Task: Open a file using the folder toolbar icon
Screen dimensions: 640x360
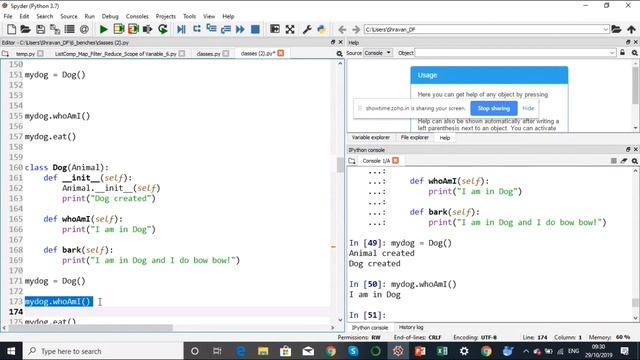Action: pyautogui.click(x=25, y=29)
